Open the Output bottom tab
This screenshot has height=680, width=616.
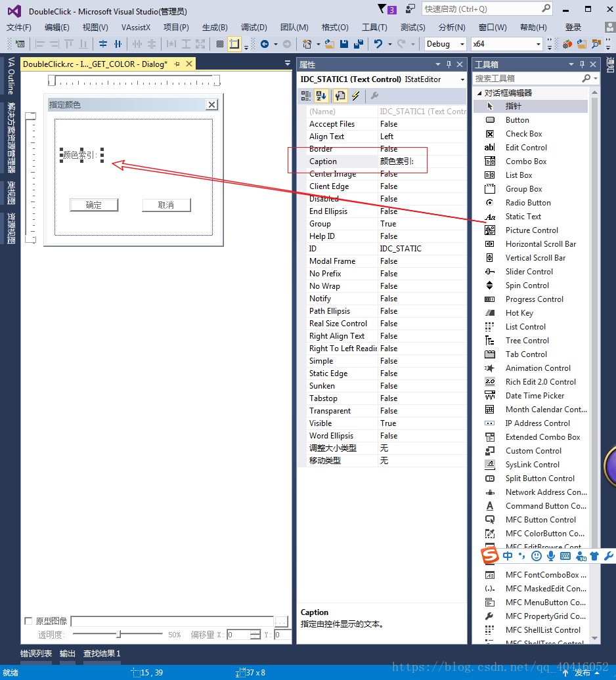(67, 654)
